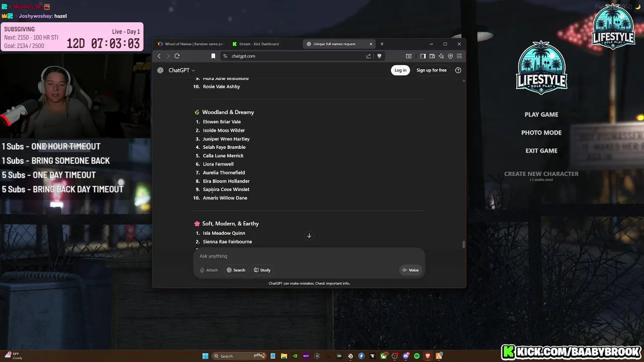Click Attach in message composer
644x362 pixels.
pos(209,270)
